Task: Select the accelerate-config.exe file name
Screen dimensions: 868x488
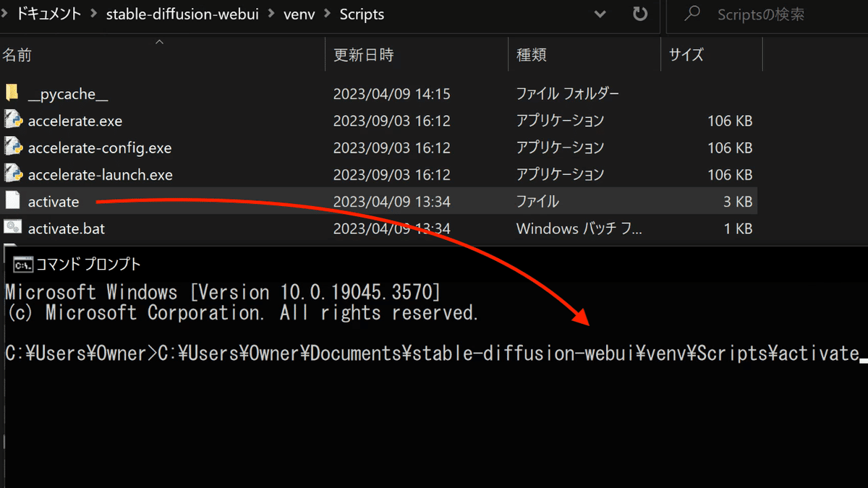Action: click(x=100, y=147)
